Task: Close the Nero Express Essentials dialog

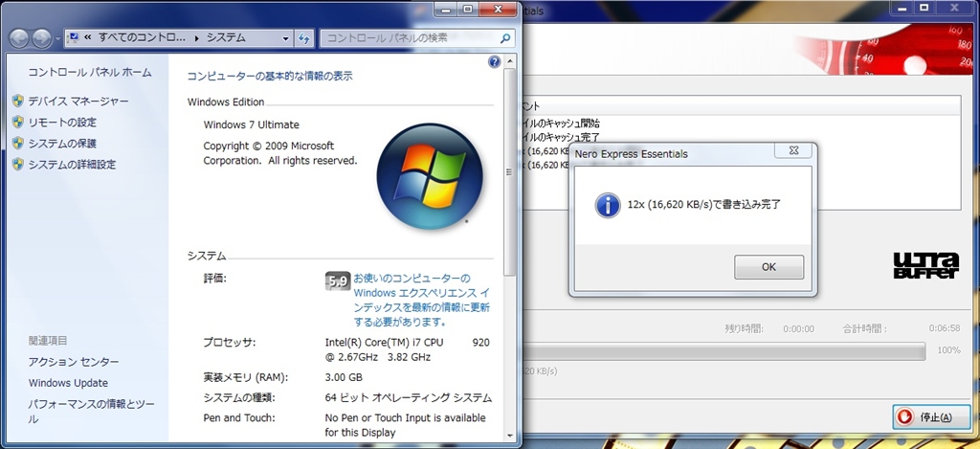Action: click(793, 150)
